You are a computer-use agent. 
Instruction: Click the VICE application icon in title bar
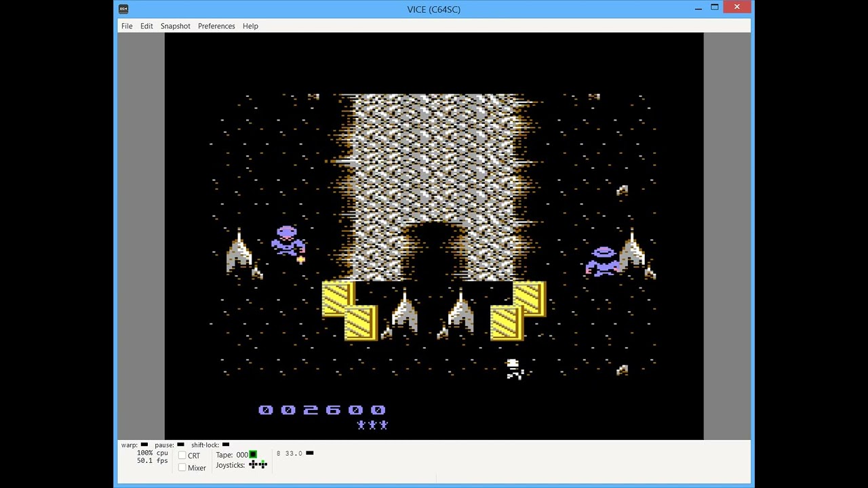[x=123, y=9]
